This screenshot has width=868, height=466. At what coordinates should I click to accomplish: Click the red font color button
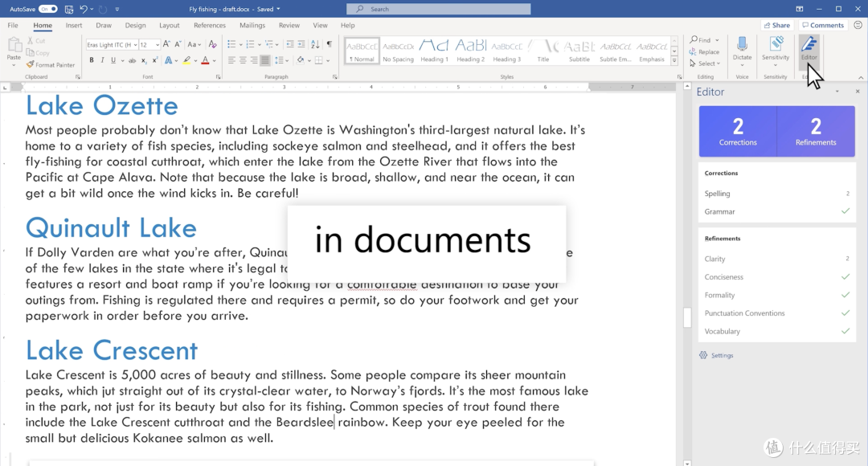point(206,60)
